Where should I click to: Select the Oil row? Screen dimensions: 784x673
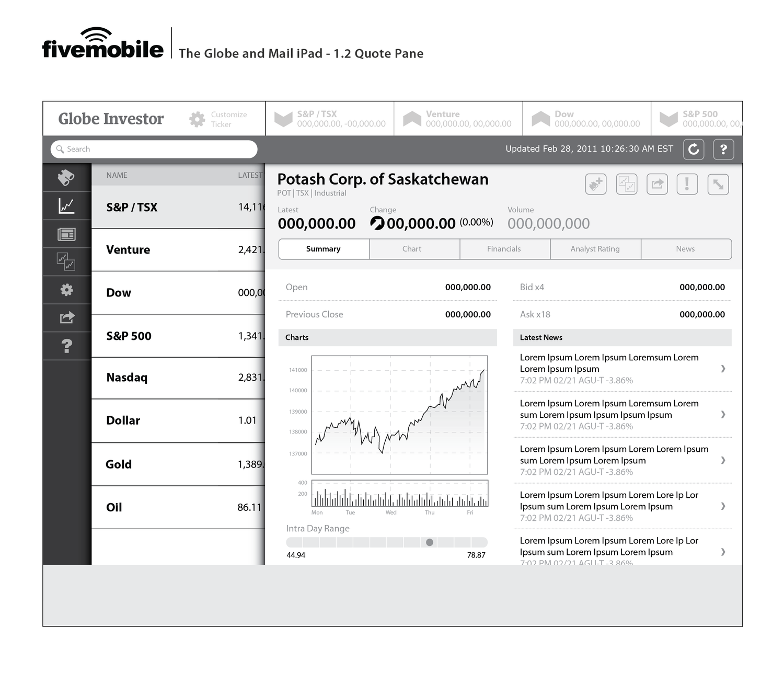pos(178,507)
